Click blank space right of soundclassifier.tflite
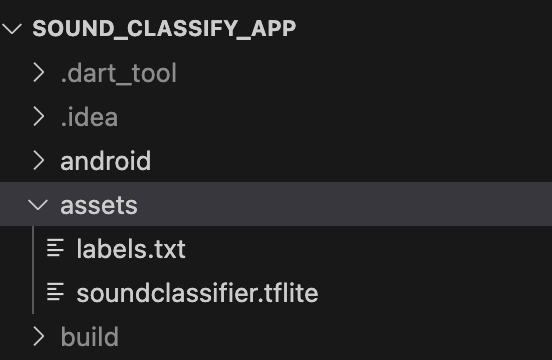The width and height of the screenshot is (552, 360). (435, 292)
